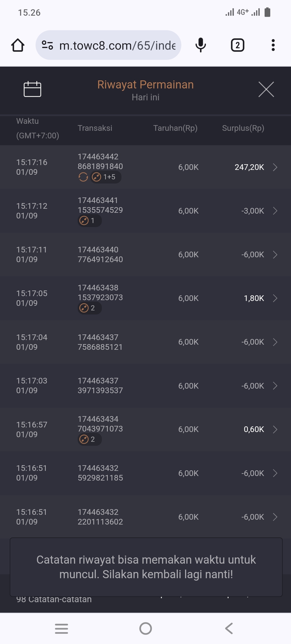Open transaction ending 7764912640
The height and width of the screenshot is (644, 291).
coord(100,255)
